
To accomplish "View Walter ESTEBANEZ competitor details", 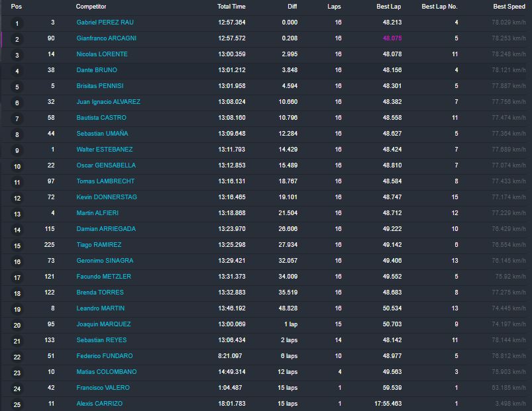I will tap(104, 150).
